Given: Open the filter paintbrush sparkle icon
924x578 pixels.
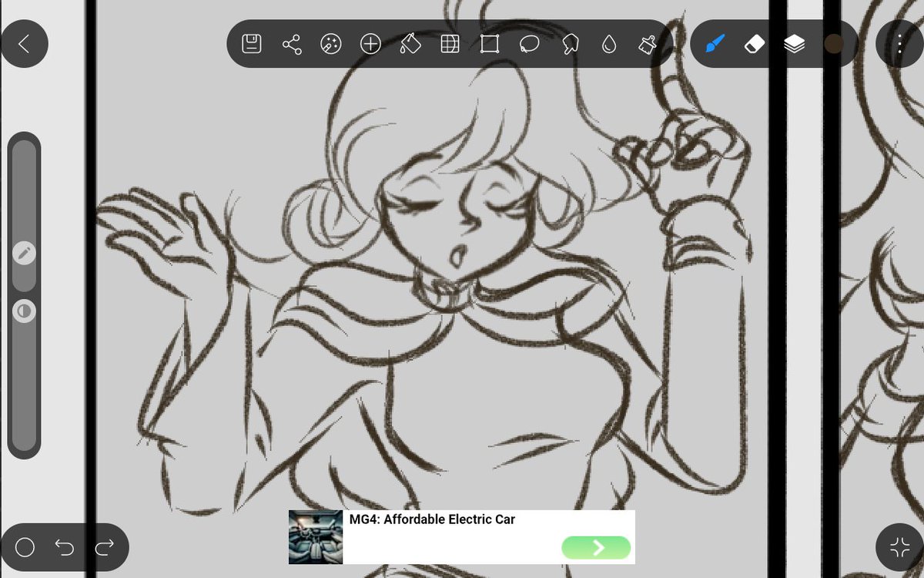Looking at the screenshot, I should (647, 44).
